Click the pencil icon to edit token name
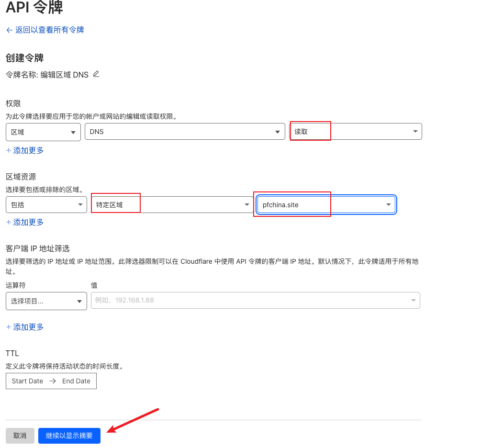The height and width of the screenshot is (448, 492). pyautogui.click(x=96, y=74)
